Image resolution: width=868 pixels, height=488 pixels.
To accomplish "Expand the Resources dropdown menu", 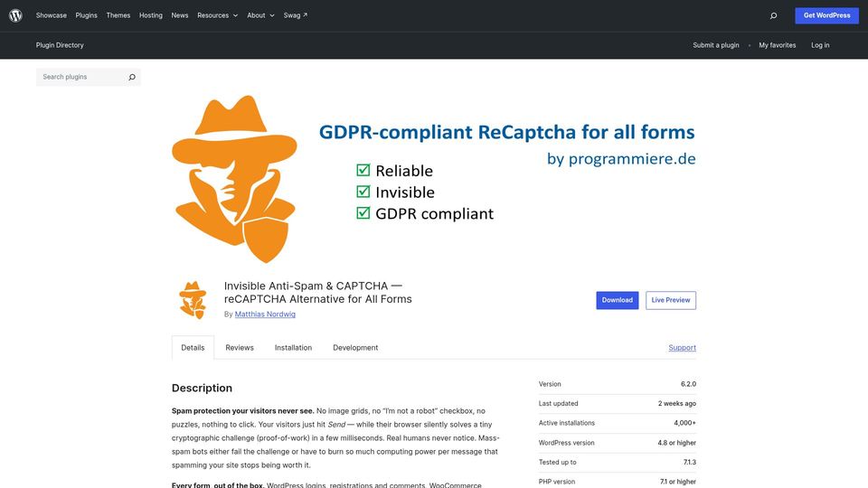I will pyautogui.click(x=218, y=15).
